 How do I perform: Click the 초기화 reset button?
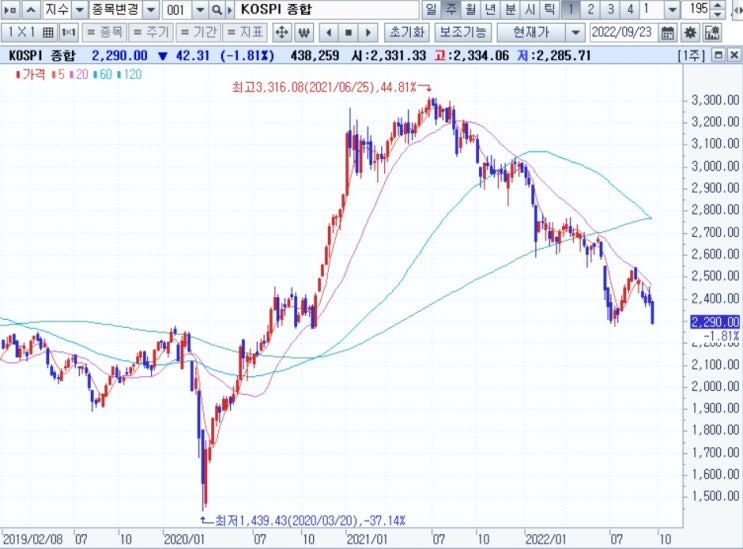[407, 32]
